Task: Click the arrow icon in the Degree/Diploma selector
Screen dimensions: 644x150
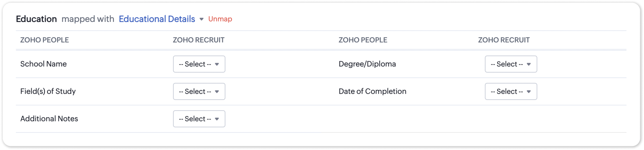Action: pyautogui.click(x=529, y=64)
